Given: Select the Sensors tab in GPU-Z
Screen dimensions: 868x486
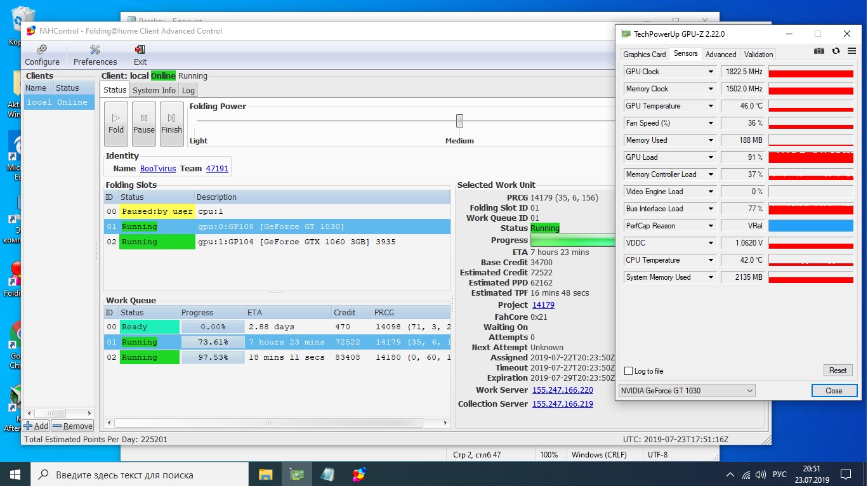Looking at the screenshot, I should click(x=686, y=54).
